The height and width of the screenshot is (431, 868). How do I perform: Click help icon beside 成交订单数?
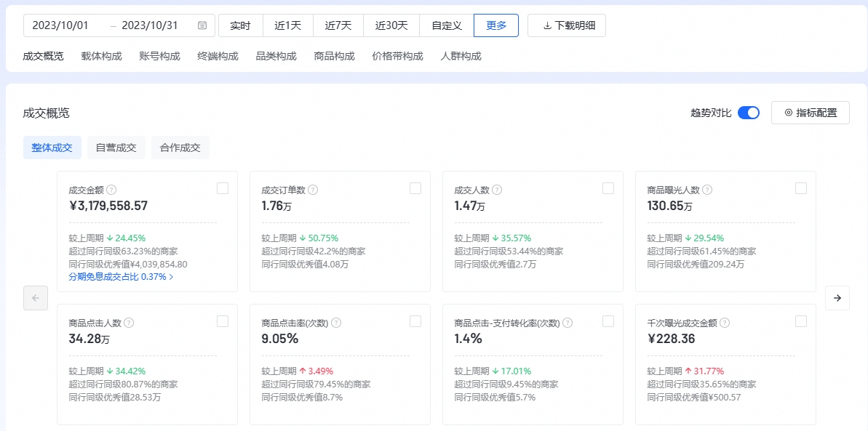(x=313, y=190)
